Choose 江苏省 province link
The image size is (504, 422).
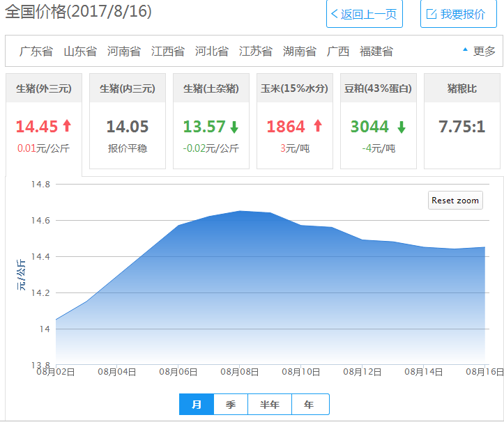coord(256,51)
